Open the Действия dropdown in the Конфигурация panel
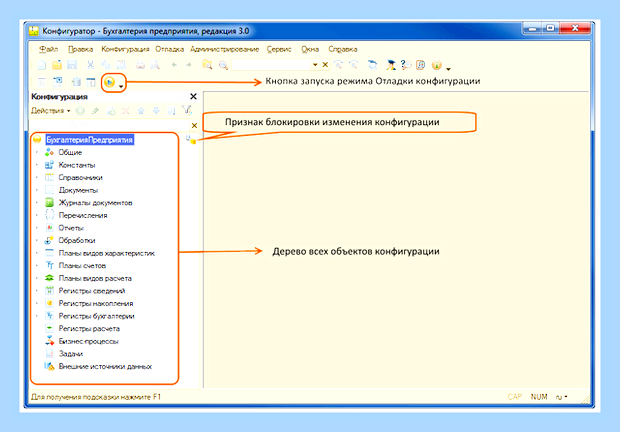Image resolution: width=620 pixels, height=432 pixels. tap(51, 111)
